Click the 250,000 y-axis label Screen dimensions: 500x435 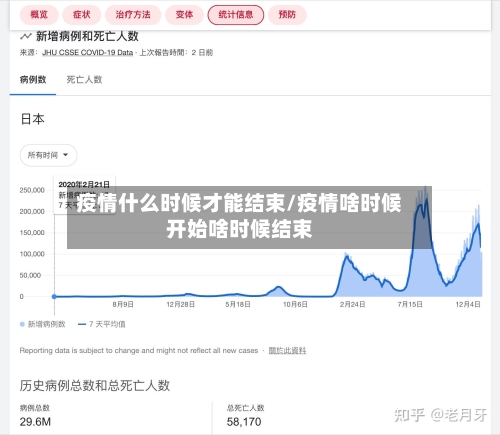pos(32,190)
